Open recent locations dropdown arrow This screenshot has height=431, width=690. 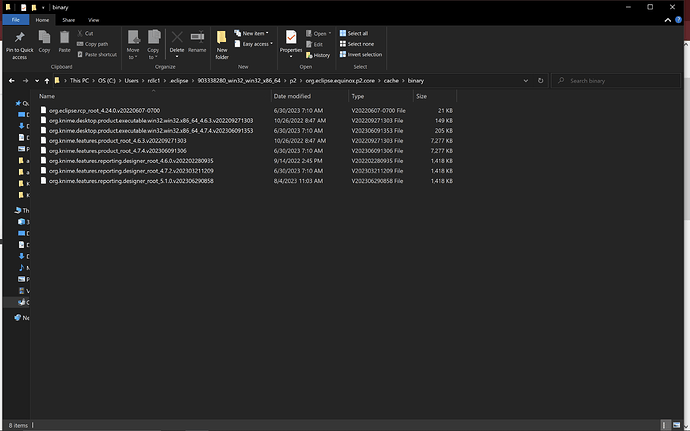[x=37, y=81]
